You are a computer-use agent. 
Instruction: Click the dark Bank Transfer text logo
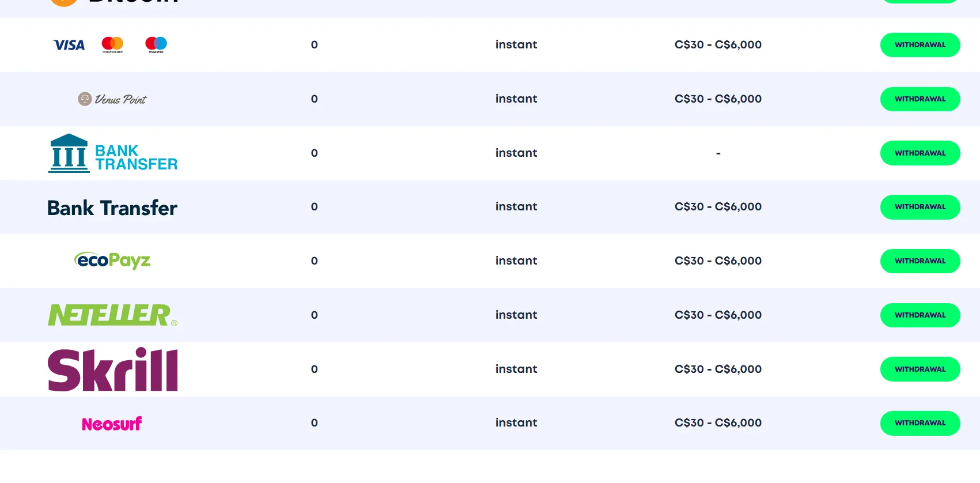[112, 207]
